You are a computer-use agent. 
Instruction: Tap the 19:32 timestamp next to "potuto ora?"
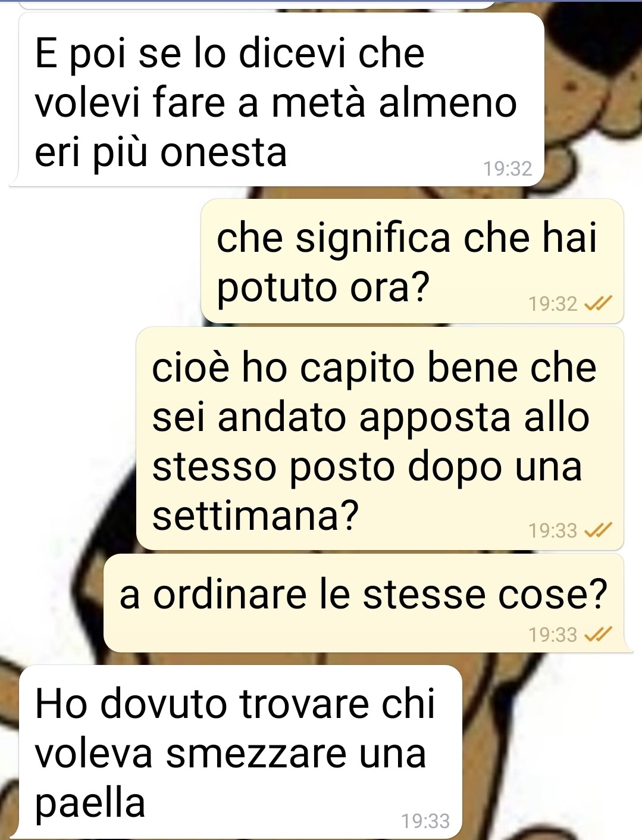(553, 304)
